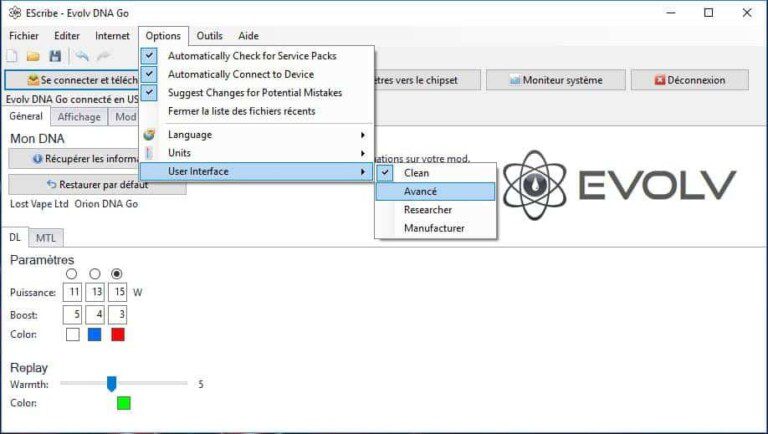Click the red color swatch
Screen dimensions: 768x434
click(x=118, y=335)
